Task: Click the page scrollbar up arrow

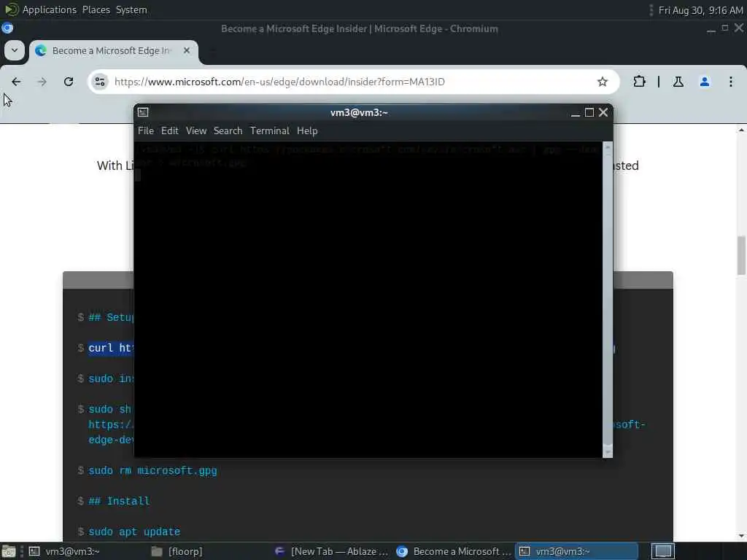Action: click(x=741, y=130)
